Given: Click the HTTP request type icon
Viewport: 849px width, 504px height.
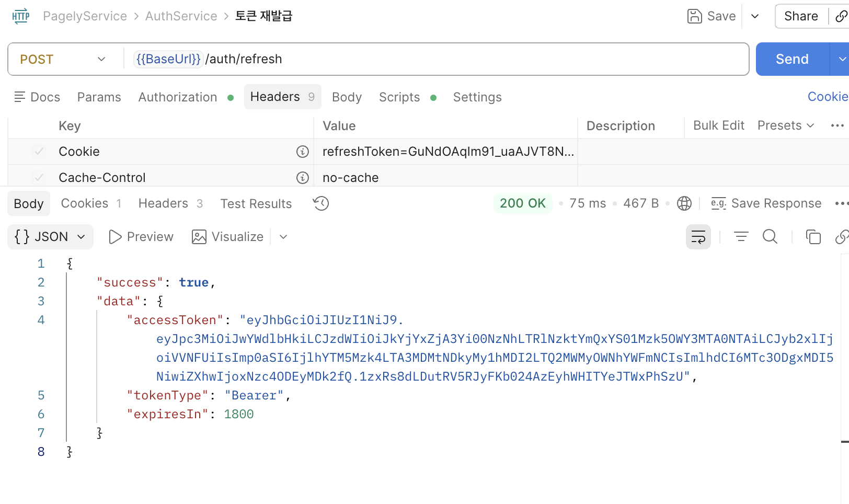Looking at the screenshot, I should [x=21, y=16].
